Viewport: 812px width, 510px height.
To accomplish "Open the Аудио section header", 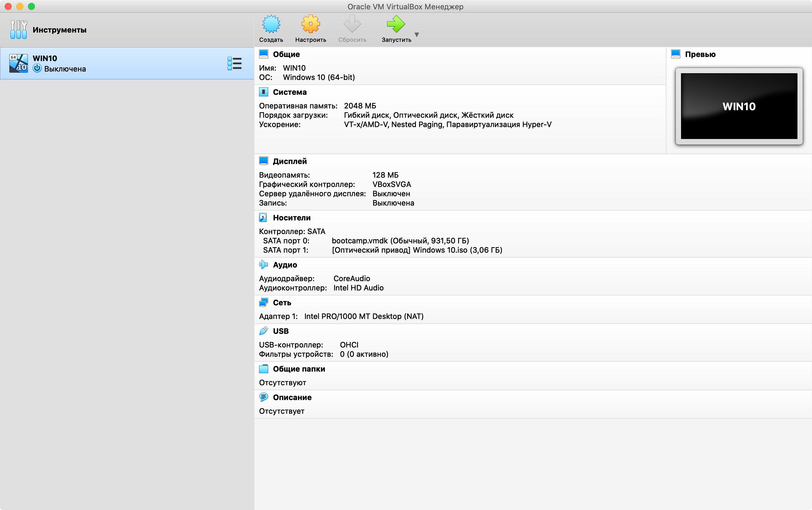I will point(285,265).
